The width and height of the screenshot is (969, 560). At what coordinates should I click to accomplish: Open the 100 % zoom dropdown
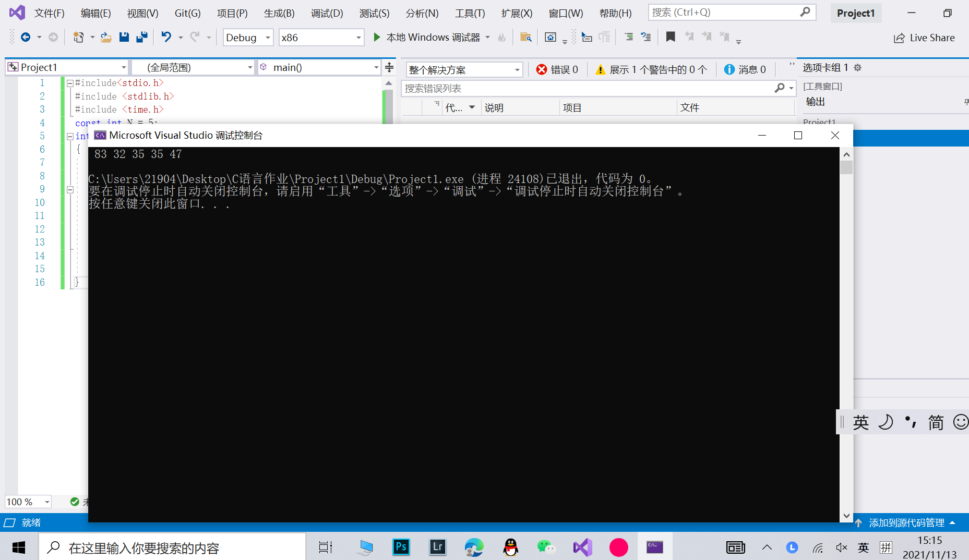point(28,502)
